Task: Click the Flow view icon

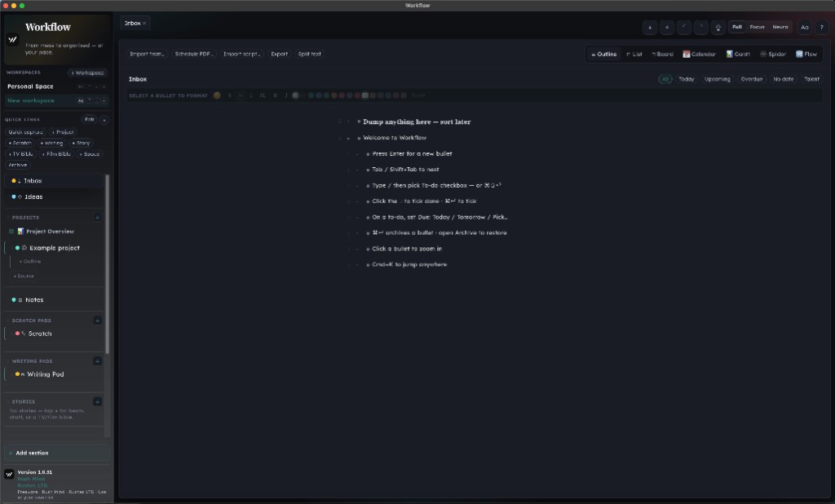Action: tap(799, 55)
